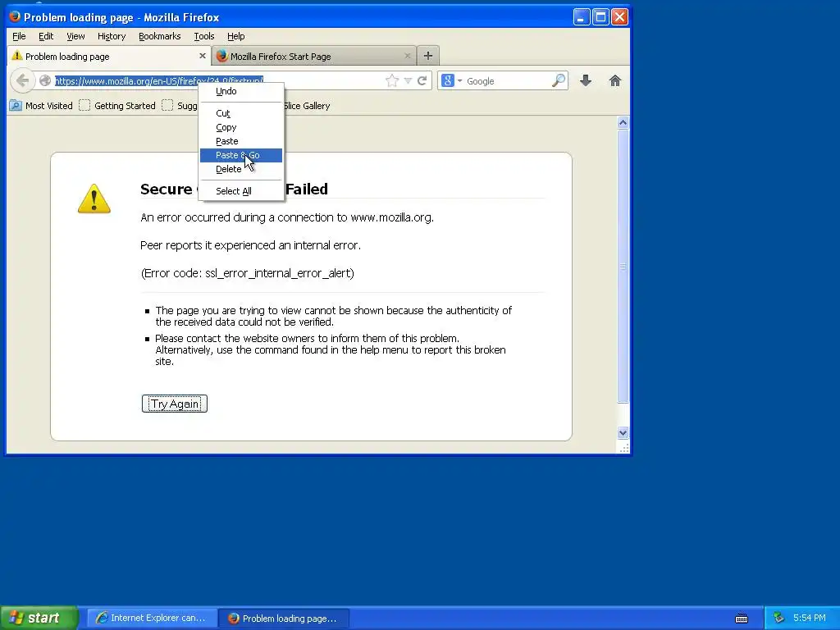Viewport: 840px width, 630px height.
Task: Close the Mozilla Firefox Start Page tab
Action: click(407, 56)
